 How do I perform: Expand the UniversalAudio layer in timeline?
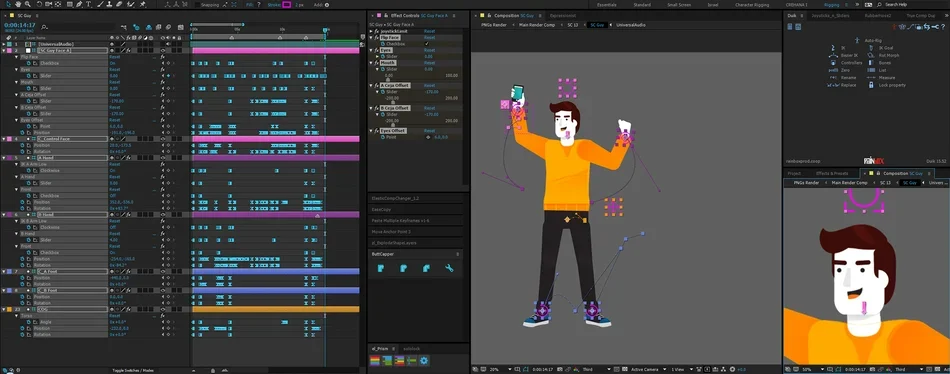[4, 44]
